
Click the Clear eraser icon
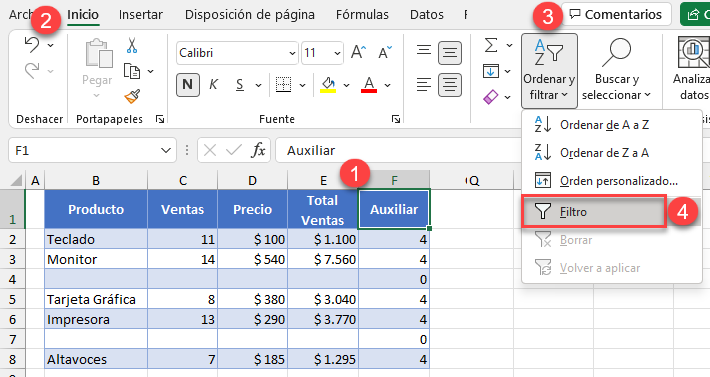pyautogui.click(x=491, y=96)
